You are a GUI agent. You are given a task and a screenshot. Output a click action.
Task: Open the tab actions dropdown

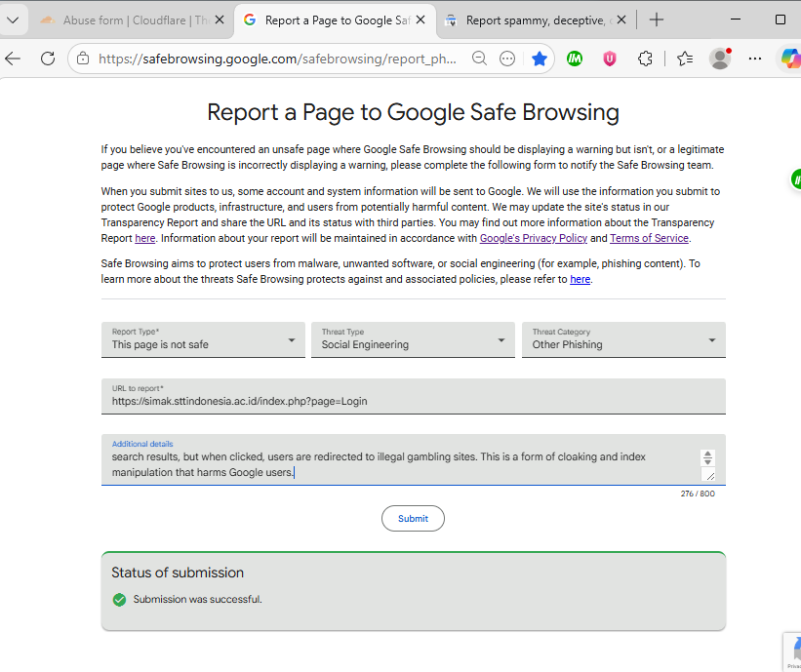coord(13,20)
